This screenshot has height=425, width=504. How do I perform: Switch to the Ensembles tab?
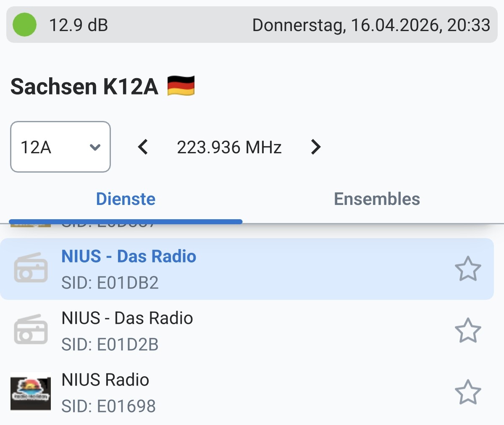(x=377, y=199)
